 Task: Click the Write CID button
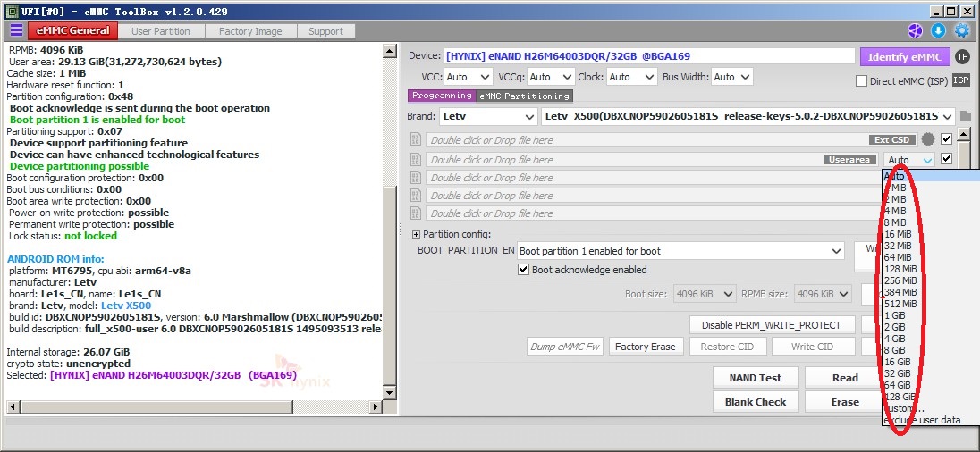coord(812,347)
